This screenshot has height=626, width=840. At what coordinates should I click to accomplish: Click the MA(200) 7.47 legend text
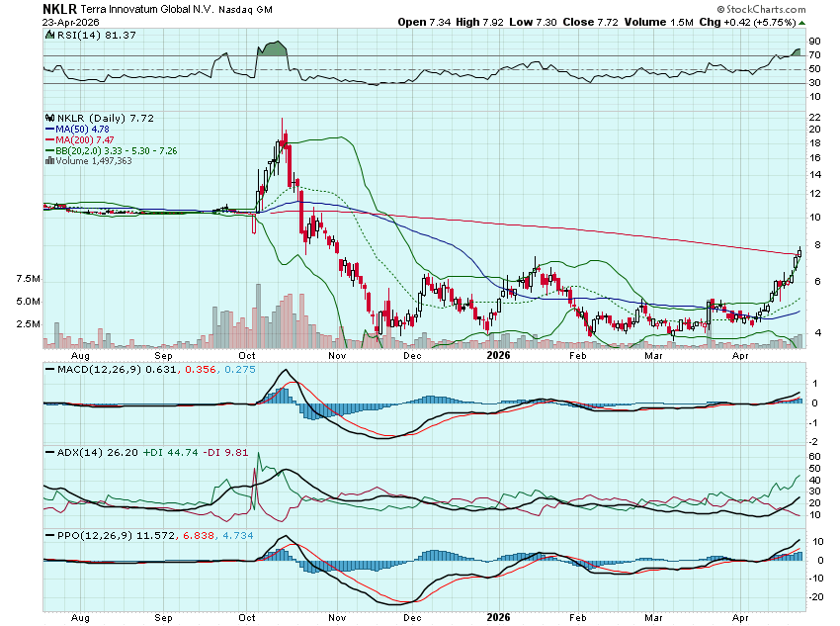[85, 139]
